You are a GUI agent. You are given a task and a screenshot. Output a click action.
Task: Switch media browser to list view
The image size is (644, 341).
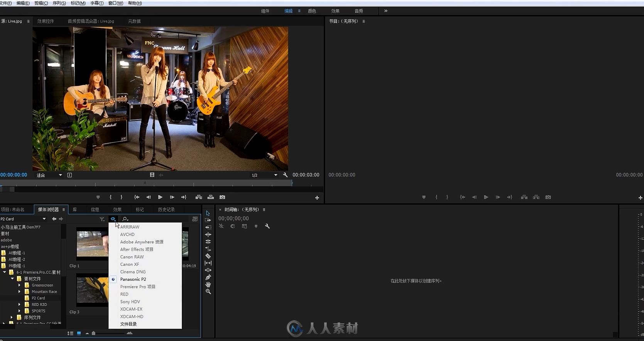[x=70, y=333]
